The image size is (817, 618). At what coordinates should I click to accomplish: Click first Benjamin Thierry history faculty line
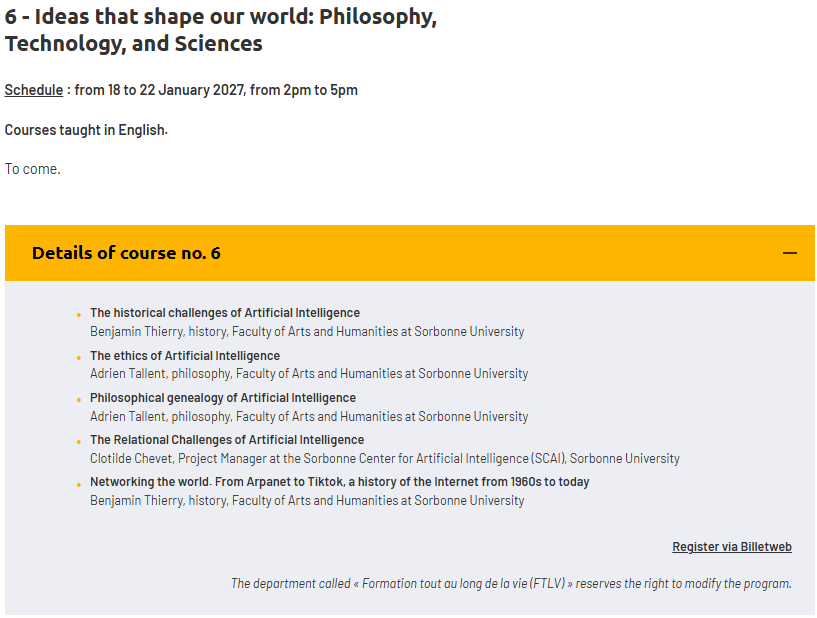click(307, 331)
